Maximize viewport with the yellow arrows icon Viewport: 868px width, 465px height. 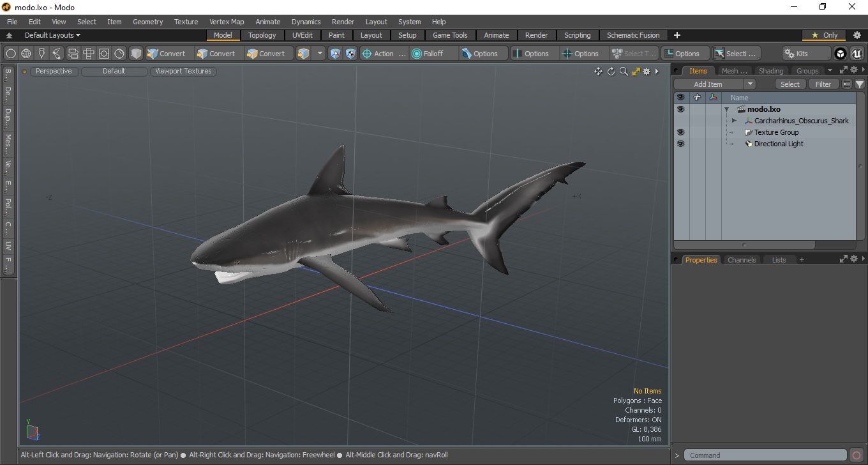pyautogui.click(x=636, y=72)
